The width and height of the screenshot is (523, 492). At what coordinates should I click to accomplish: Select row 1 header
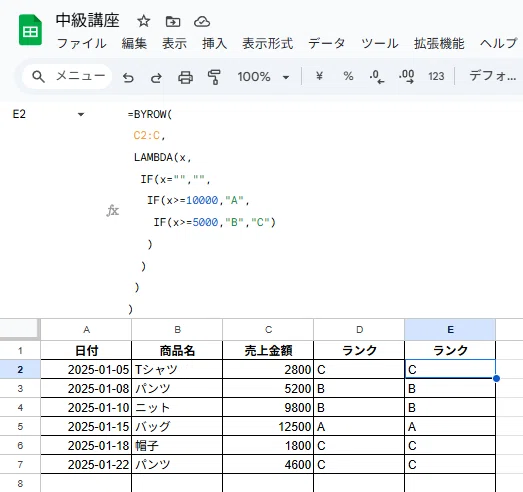point(20,351)
